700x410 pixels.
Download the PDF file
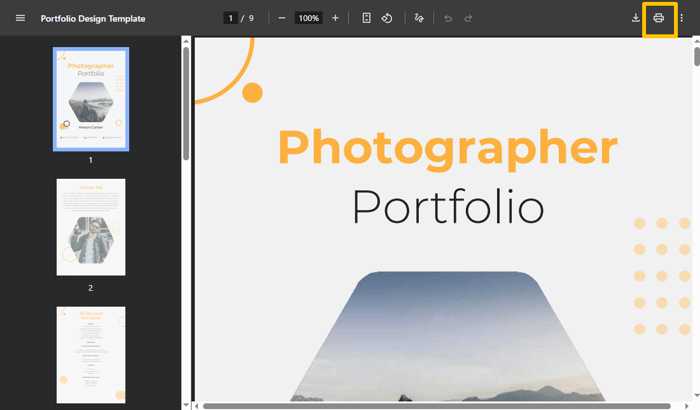636,18
